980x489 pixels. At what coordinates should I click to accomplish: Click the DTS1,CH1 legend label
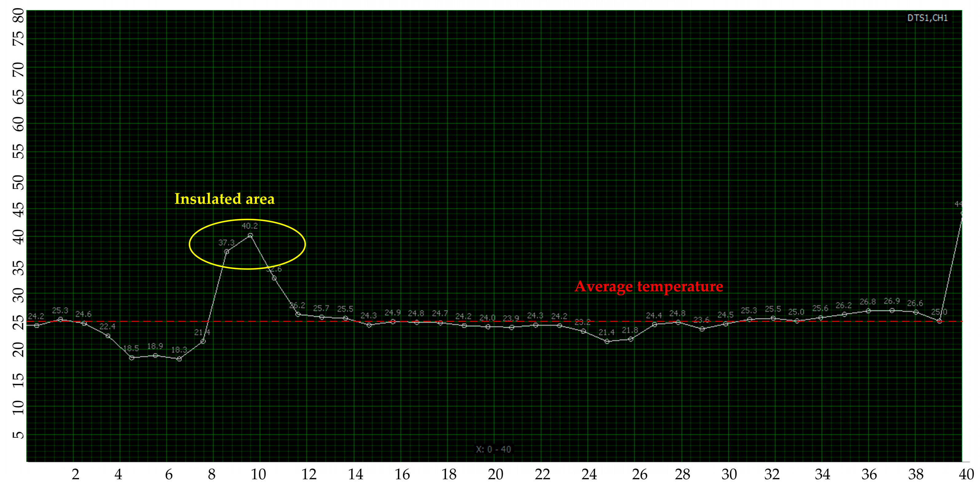coord(927,18)
